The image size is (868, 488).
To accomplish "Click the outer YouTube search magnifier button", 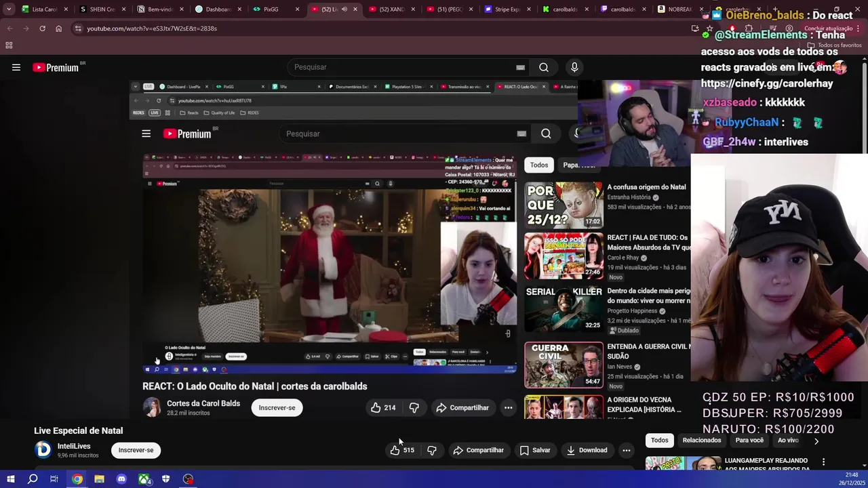I will coord(544,67).
